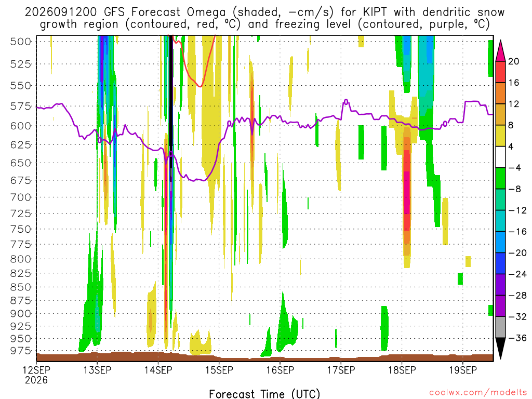Click the coolwx.com/modelts link

coord(478,393)
